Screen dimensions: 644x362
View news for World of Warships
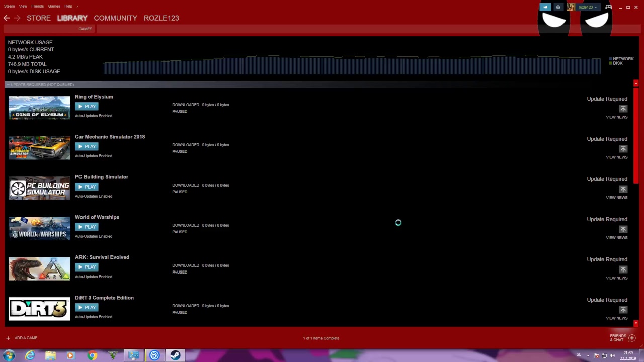[x=616, y=238]
